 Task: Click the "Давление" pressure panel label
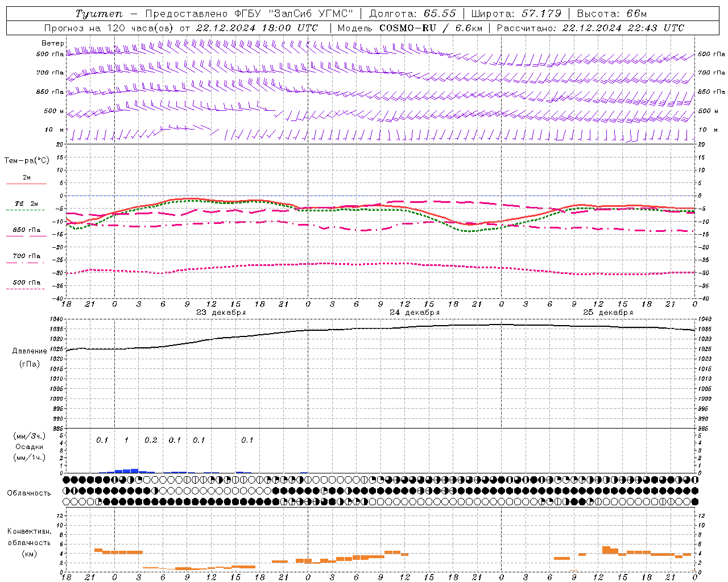[30, 351]
